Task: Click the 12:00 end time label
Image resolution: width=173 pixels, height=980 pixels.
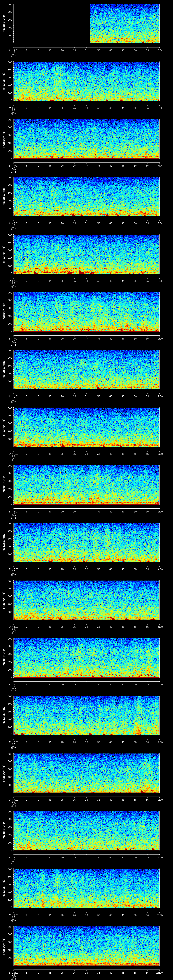Action: pos(160,454)
